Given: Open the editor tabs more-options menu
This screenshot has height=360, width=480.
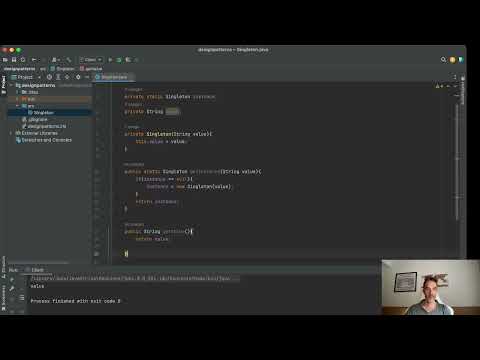Looking at the screenshot, I should (x=455, y=77).
